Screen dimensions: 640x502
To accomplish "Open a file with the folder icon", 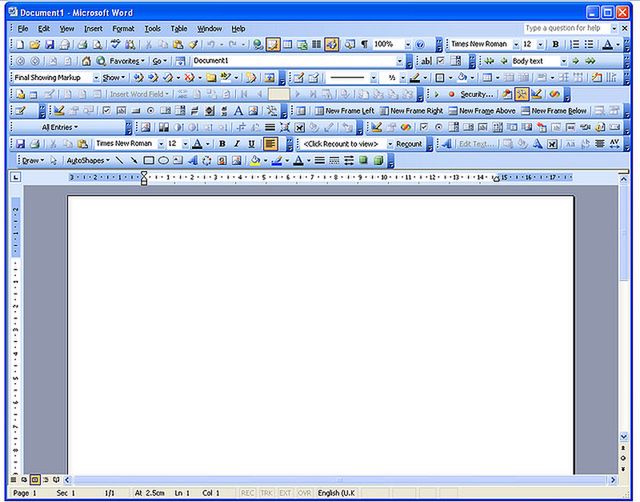I will (x=35, y=44).
